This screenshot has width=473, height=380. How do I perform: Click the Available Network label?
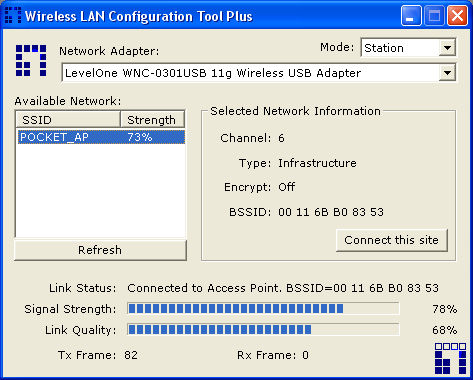(x=68, y=101)
